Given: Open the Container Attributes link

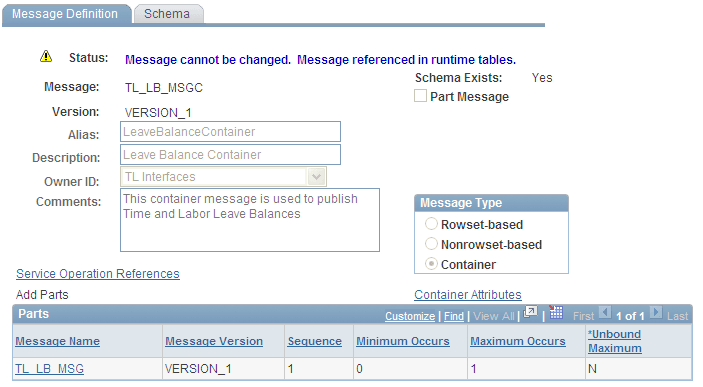Looking at the screenshot, I should click(468, 295).
